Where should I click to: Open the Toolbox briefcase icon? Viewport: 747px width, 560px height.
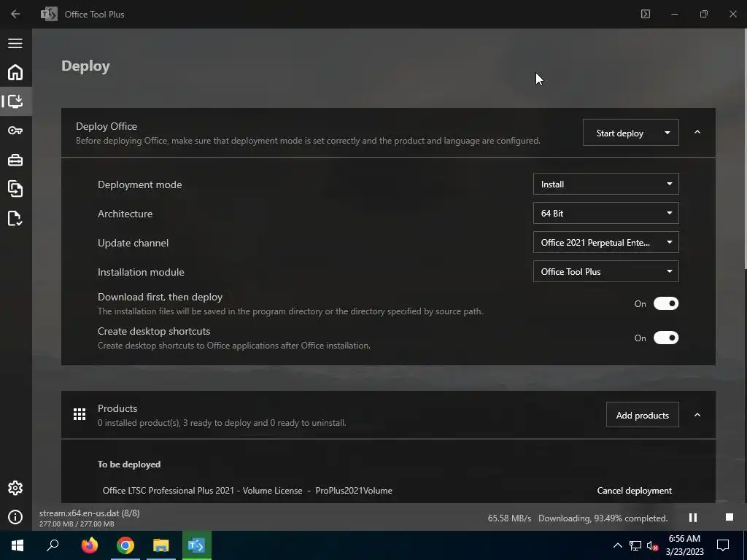(15, 160)
